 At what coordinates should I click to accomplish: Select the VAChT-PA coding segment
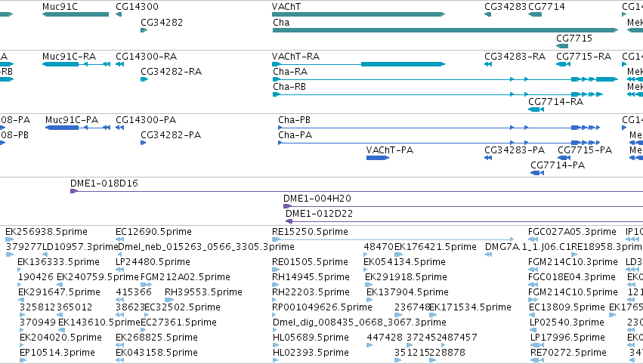pyautogui.click(x=378, y=158)
